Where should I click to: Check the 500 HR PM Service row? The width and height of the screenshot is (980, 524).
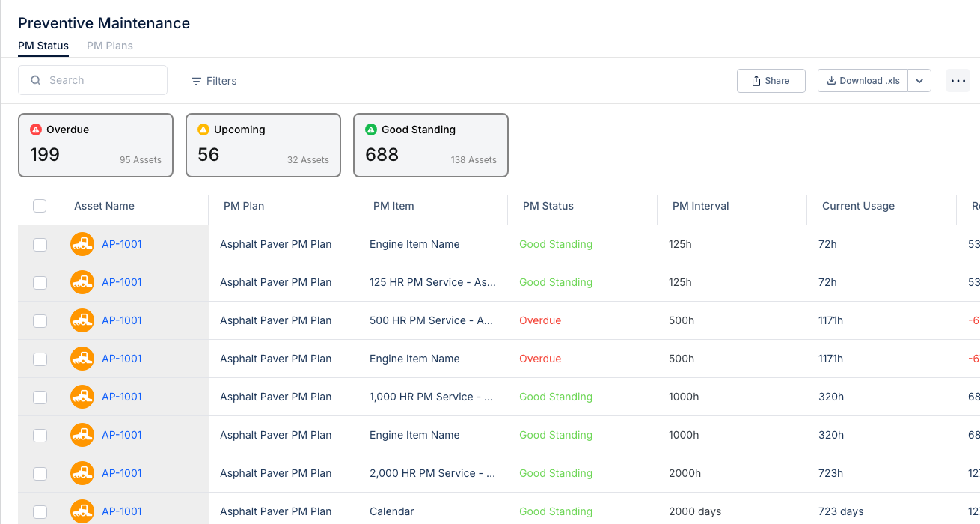coord(40,320)
